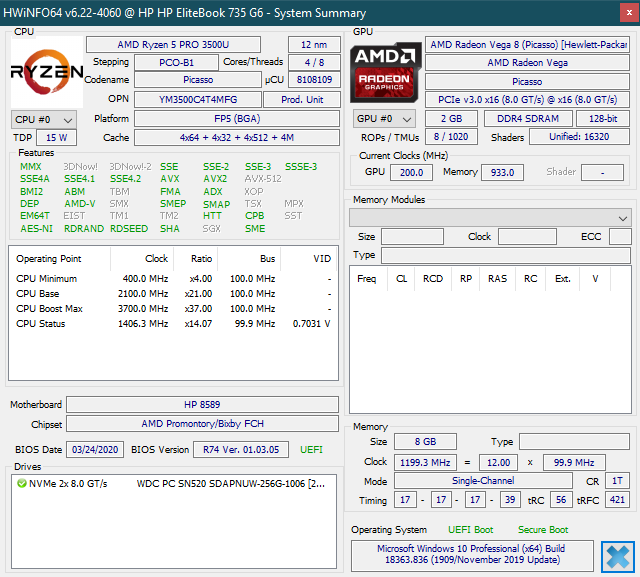This screenshot has width=640, height=577.
Task: Click the AES-NI feature label
Action: 36,229
